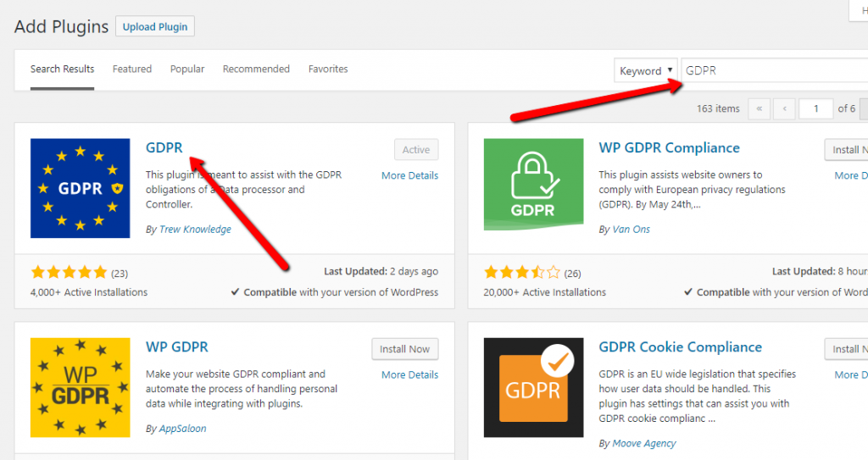Click the yellow WP GDPR plugin logo
Viewport: 868px width, 460px height.
81,387
